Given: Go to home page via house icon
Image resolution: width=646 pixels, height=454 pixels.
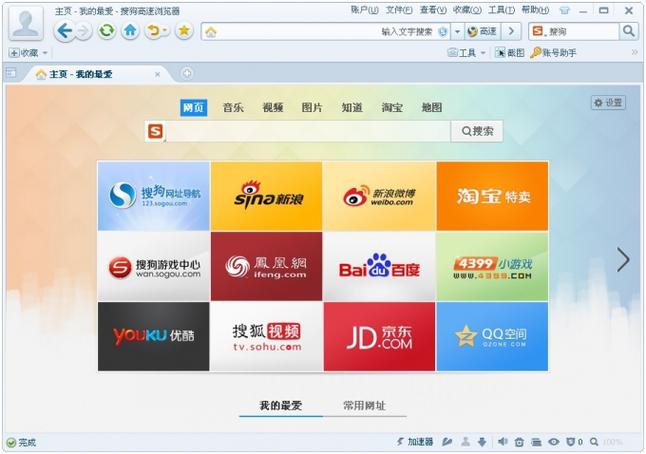Looking at the screenshot, I should click(130, 31).
